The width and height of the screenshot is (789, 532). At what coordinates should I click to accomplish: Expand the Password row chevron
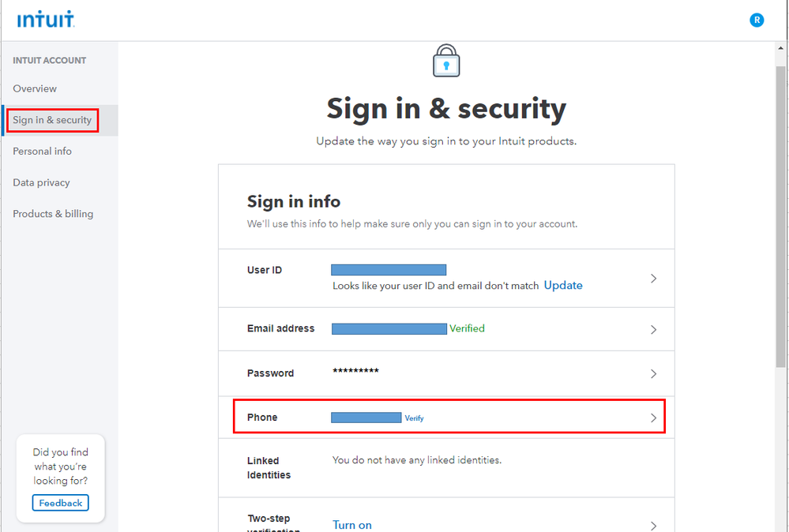[653, 373]
